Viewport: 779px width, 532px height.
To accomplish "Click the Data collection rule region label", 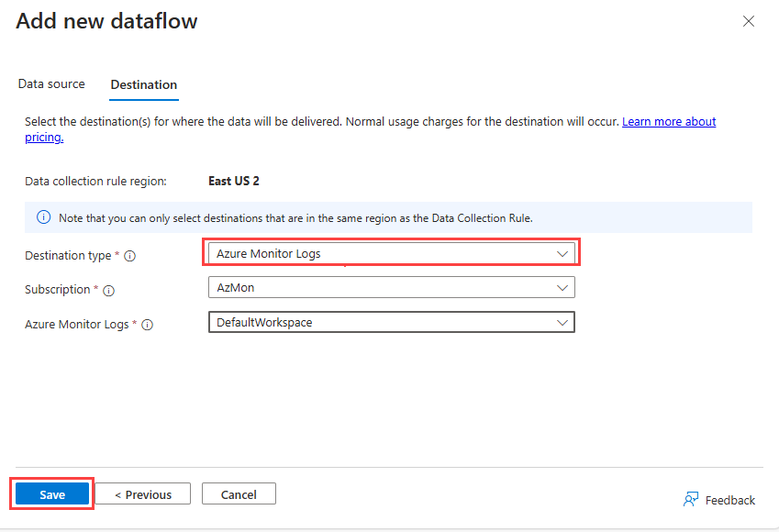I will tap(95, 181).
